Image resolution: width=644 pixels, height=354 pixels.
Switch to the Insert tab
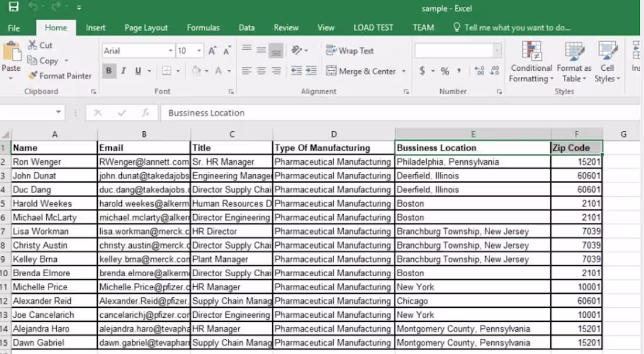95,28
